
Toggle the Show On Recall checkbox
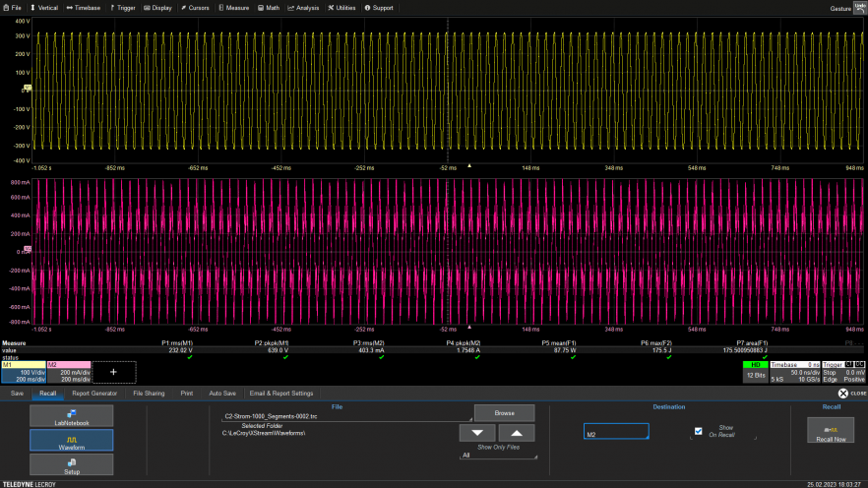[x=698, y=431]
